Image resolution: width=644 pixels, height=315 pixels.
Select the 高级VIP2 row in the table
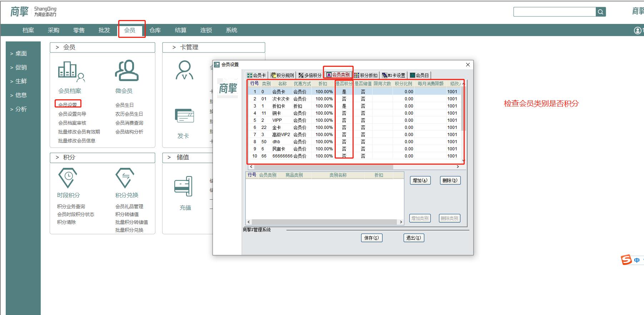click(354, 135)
